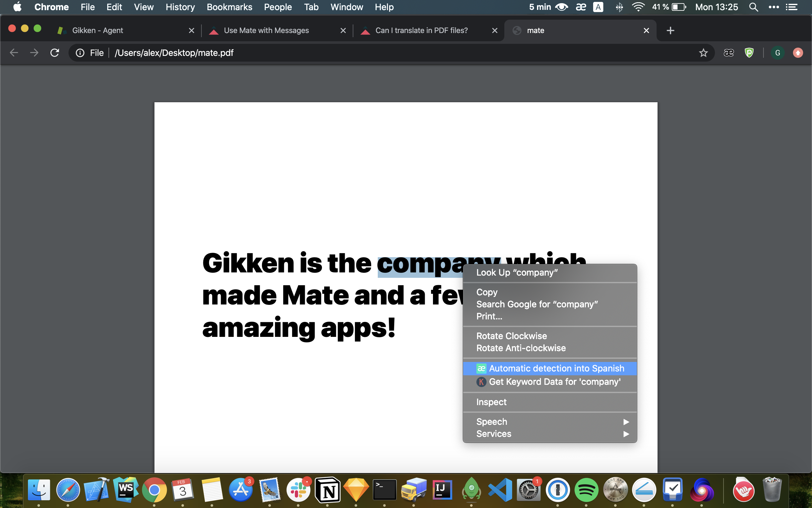Select Rotate Clockwise
Screen dimensions: 812x508
(x=550, y=336)
